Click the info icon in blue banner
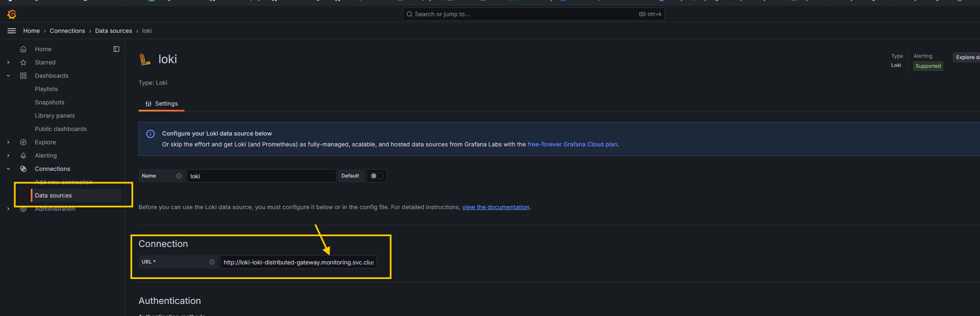The width and height of the screenshot is (980, 316). pyautogui.click(x=151, y=134)
